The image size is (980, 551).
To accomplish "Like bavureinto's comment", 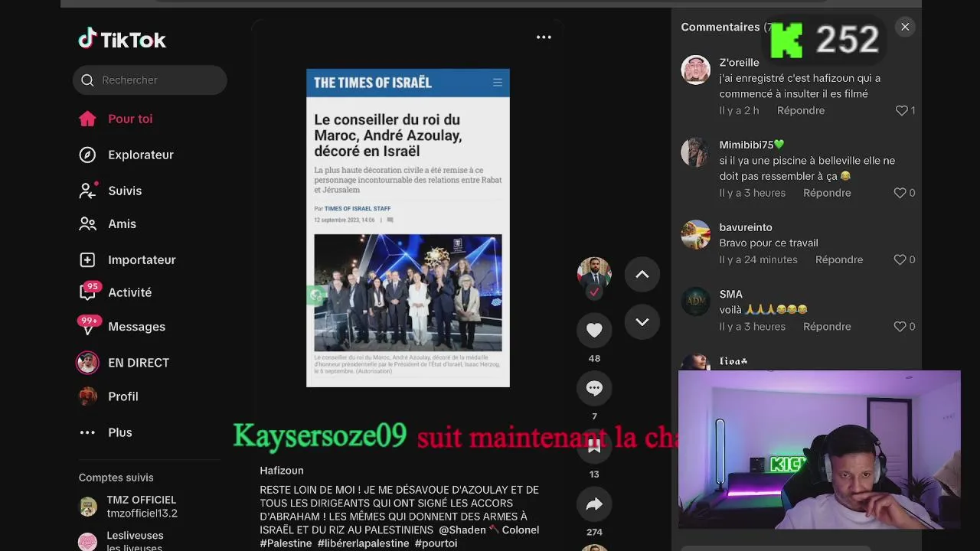I will click(900, 259).
